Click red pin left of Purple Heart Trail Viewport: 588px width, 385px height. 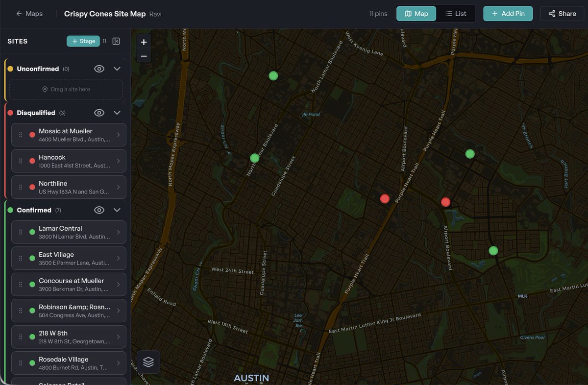coord(385,199)
